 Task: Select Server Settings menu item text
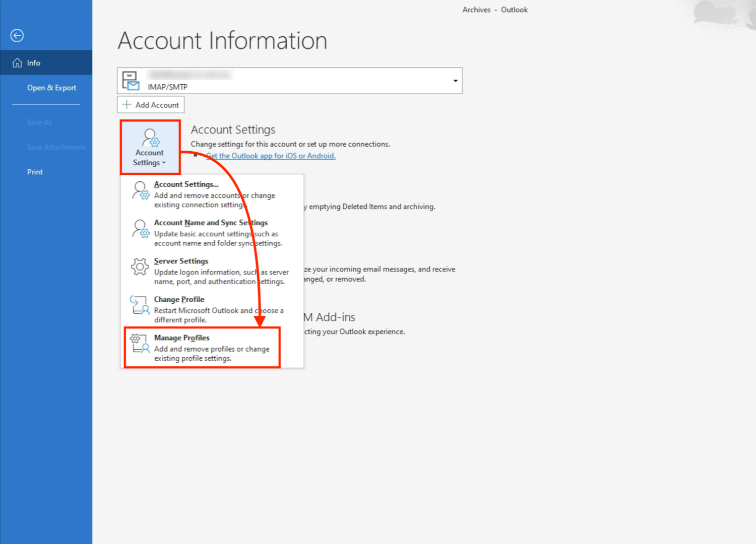tap(181, 261)
